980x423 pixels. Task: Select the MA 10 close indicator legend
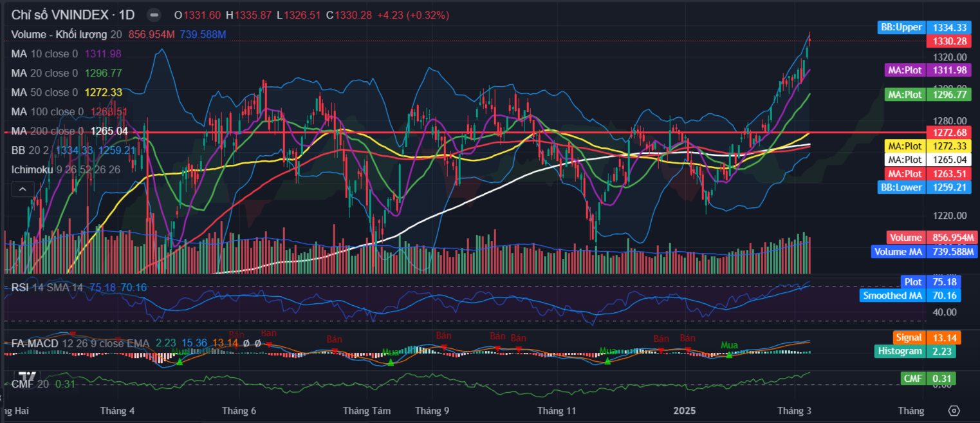[x=44, y=53]
